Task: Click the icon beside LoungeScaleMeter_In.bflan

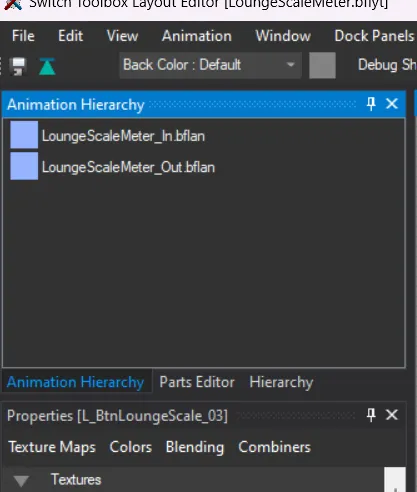Action: click(x=24, y=135)
